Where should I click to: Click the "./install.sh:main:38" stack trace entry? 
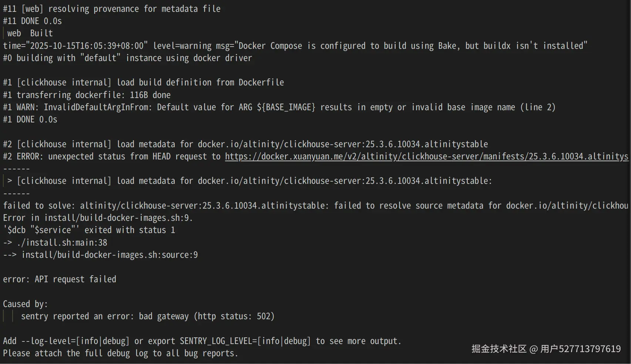pyautogui.click(x=61, y=243)
